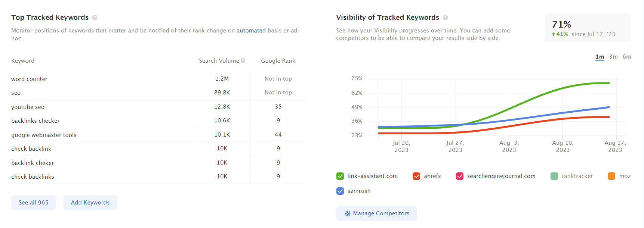This screenshot has height=228, width=644.
Task: Click the help icon beside Visibility of Tracked Keywords
Action: [446, 18]
